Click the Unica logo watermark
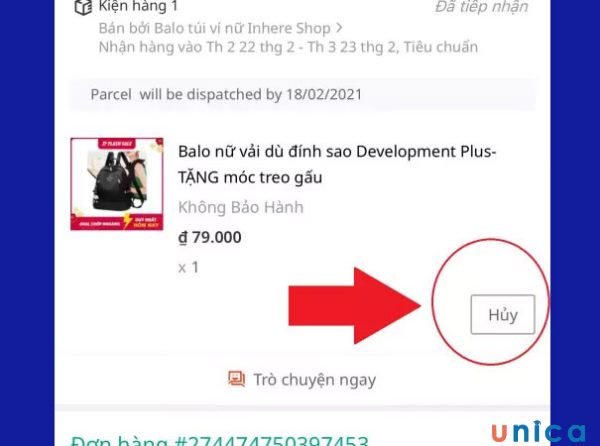Viewport: 600px width, 446px height. point(538,431)
